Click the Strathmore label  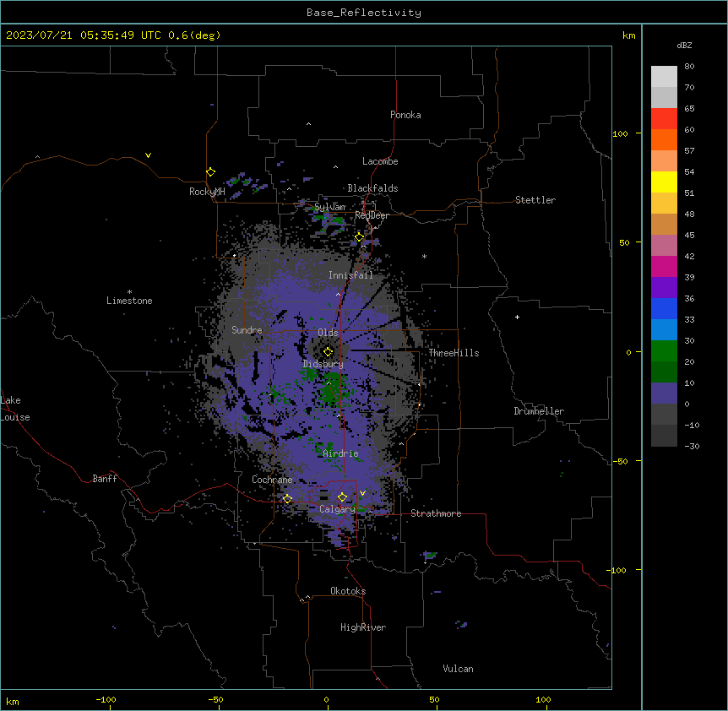coord(436,513)
